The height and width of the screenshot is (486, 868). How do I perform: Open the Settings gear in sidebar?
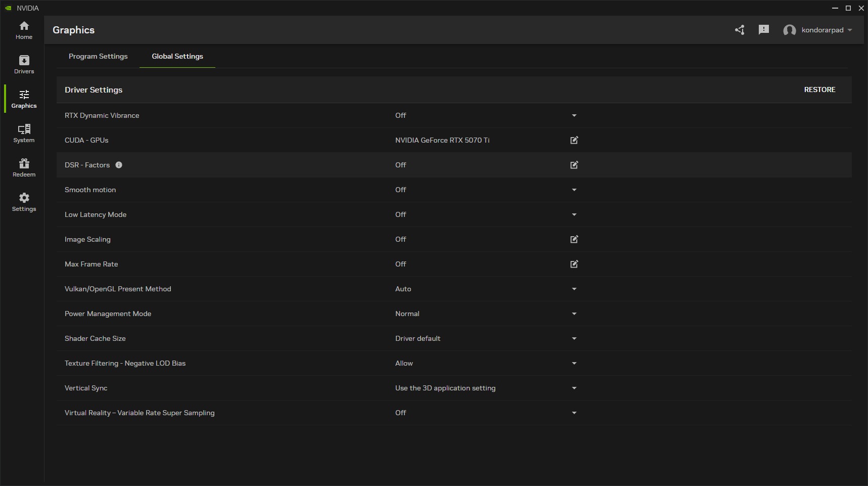pyautogui.click(x=24, y=202)
